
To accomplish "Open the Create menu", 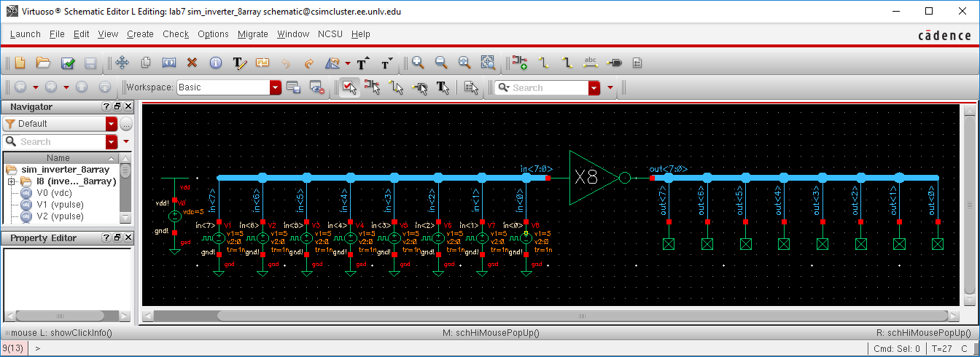I will pos(140,34).
